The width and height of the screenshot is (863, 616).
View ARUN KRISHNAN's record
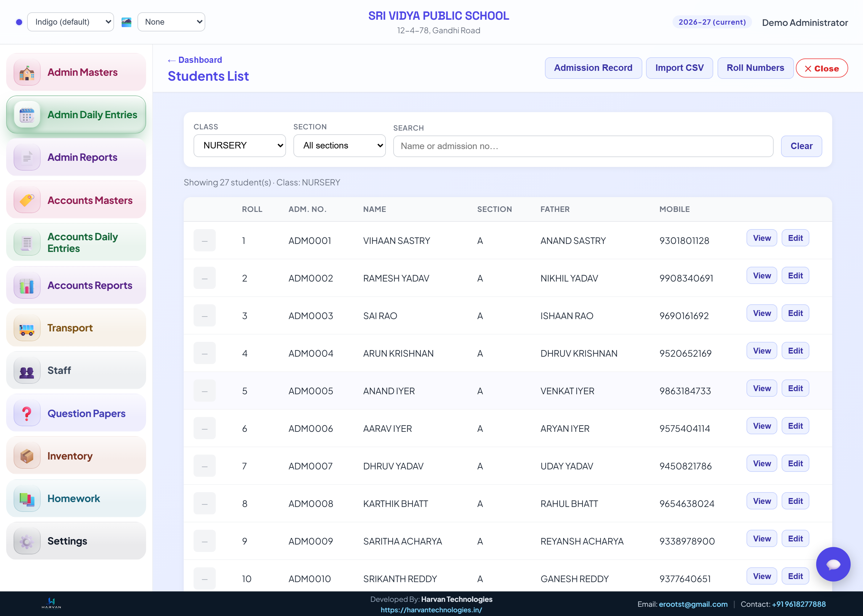[x=762, y=351]
